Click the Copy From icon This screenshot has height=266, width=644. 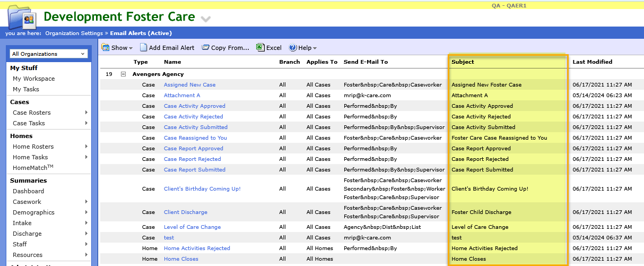coord(205,48)
